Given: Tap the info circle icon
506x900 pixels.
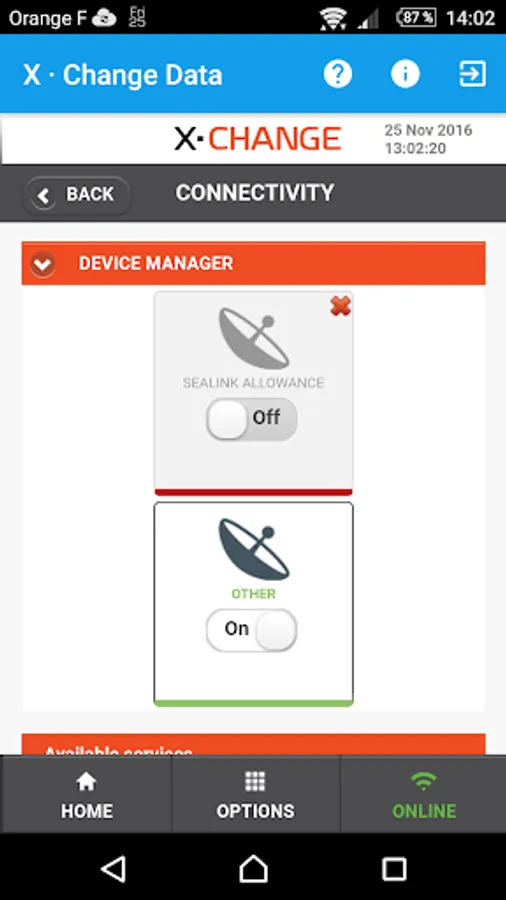Looking at the screenshot, I should pyautogui.click(x=405, y=74).
